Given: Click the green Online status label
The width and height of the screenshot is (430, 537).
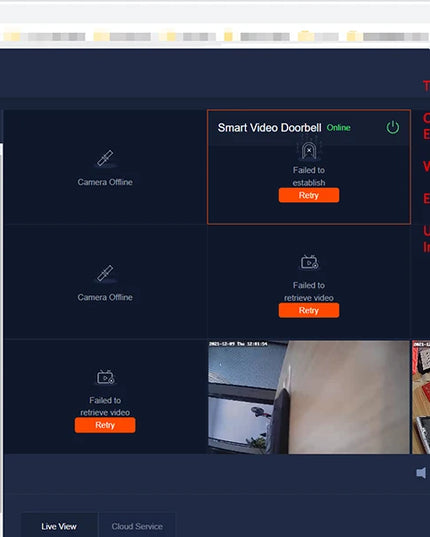Looking at the screenshot, I should coord(338,128).
